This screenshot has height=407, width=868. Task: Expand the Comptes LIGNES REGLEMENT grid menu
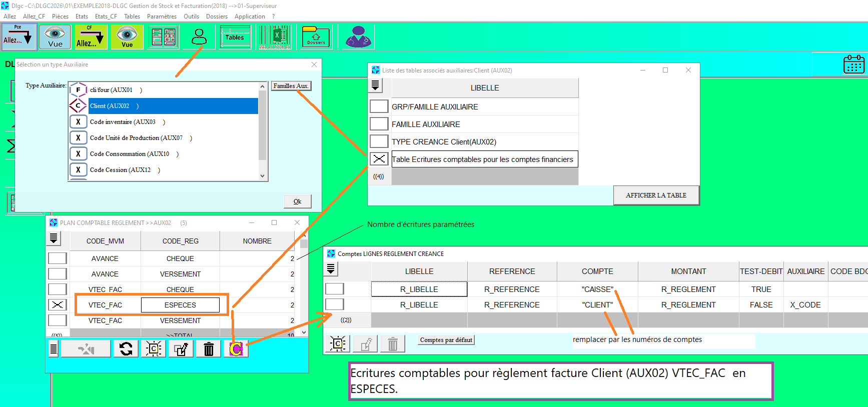tap(331, 269)
